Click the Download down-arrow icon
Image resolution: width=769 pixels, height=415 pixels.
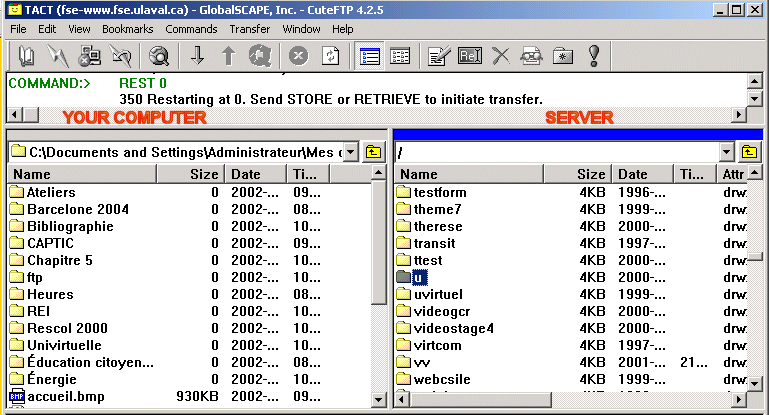[197, 56]
